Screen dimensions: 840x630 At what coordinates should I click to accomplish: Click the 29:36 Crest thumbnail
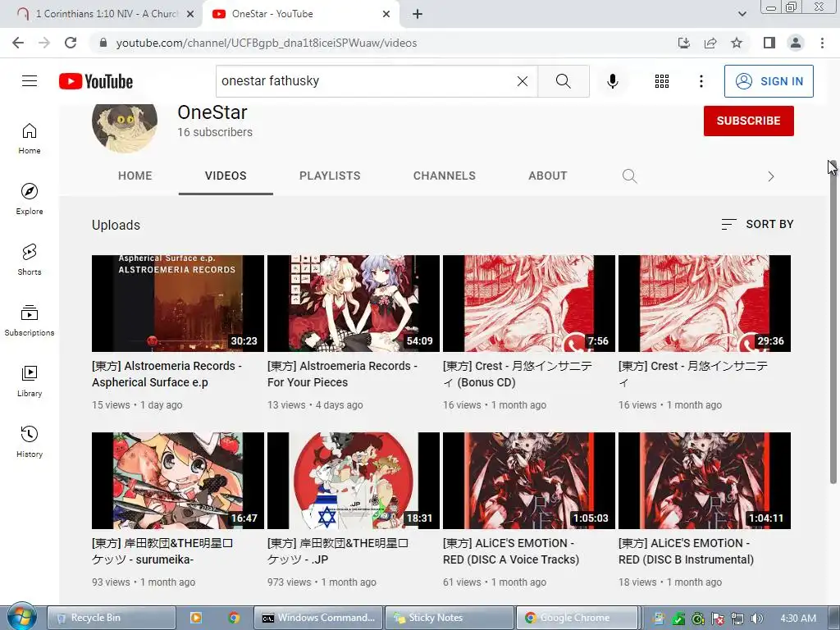click(x=705, y=304)
